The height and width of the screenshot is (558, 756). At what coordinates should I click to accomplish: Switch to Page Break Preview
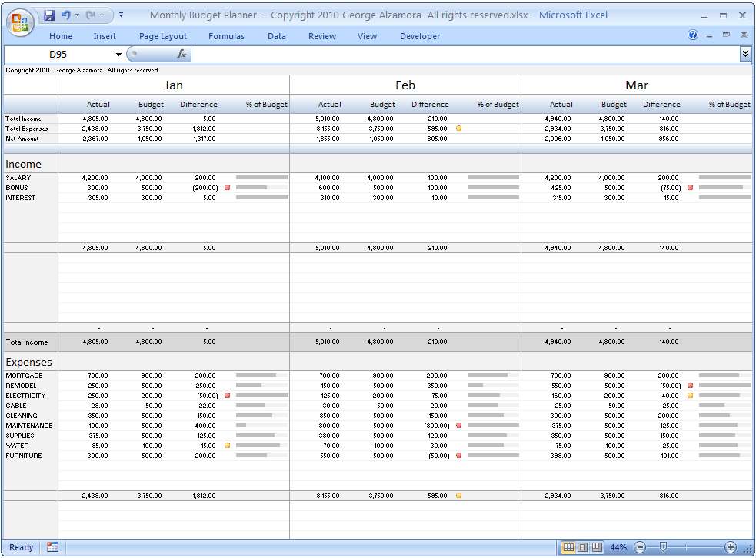(597, 547)
